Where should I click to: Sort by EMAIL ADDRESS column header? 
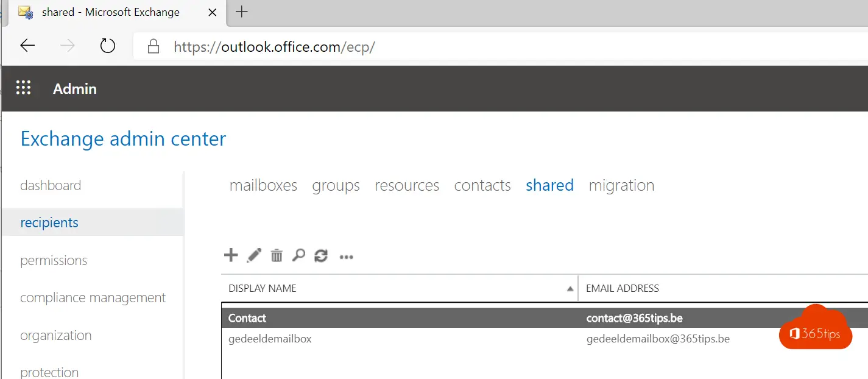pyautogui.click(x=623, y=288)
